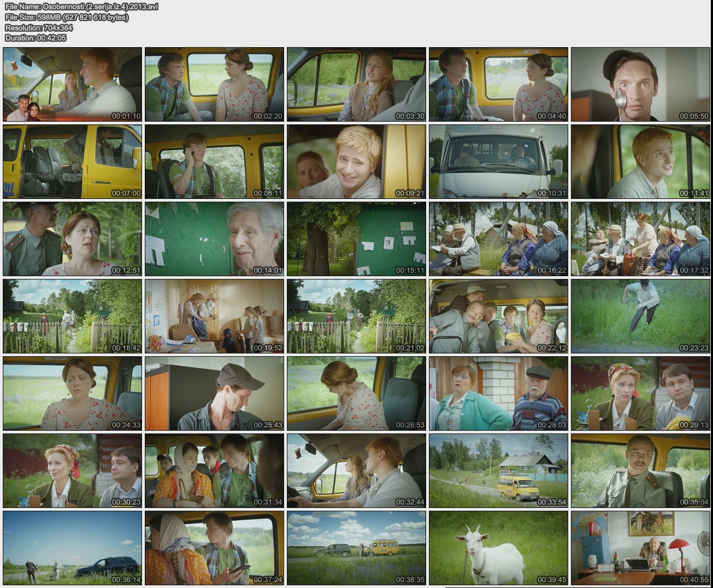
Task: Select the spoon-on-face thumbnail at 00:05:50
Action: pyautogui.click(x=640, y=84)
